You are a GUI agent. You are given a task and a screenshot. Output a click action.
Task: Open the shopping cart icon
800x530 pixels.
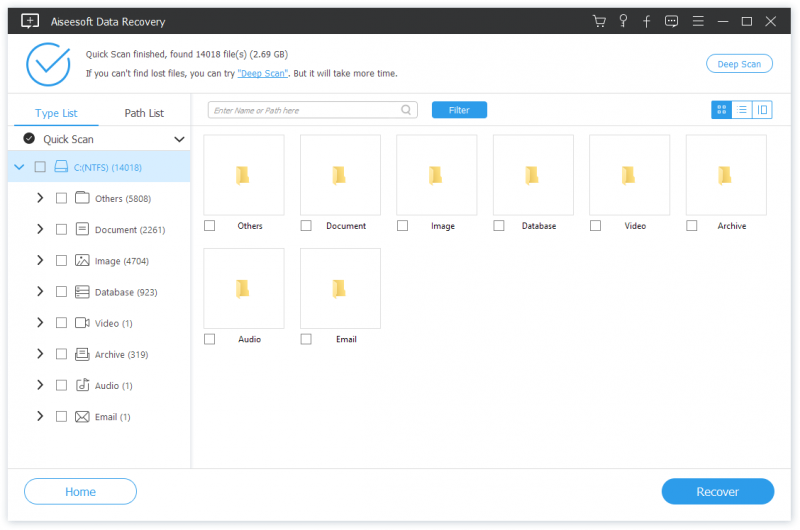599,21
